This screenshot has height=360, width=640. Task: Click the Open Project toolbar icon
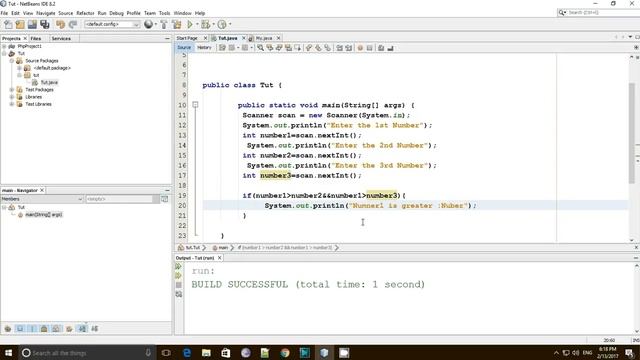coord(32,24)
